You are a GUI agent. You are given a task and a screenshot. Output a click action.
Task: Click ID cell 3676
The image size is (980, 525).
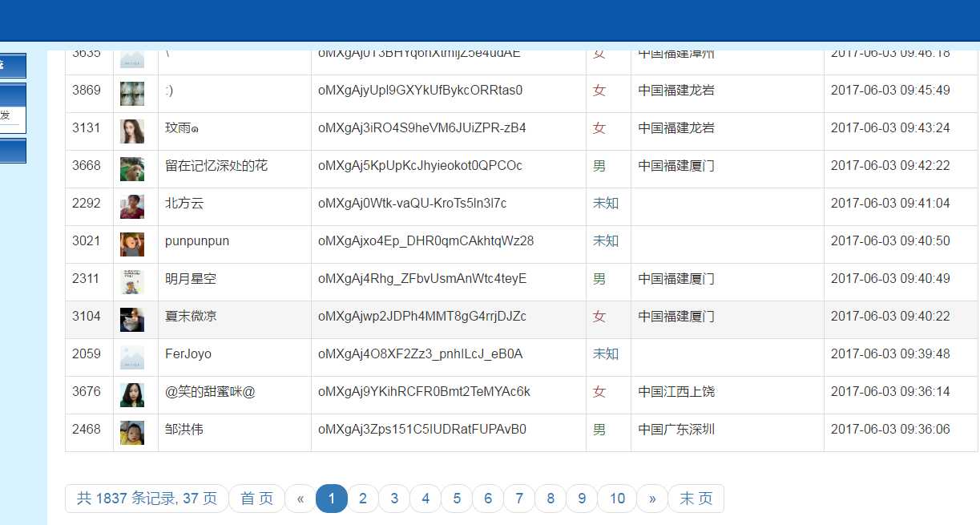[87, 391]
